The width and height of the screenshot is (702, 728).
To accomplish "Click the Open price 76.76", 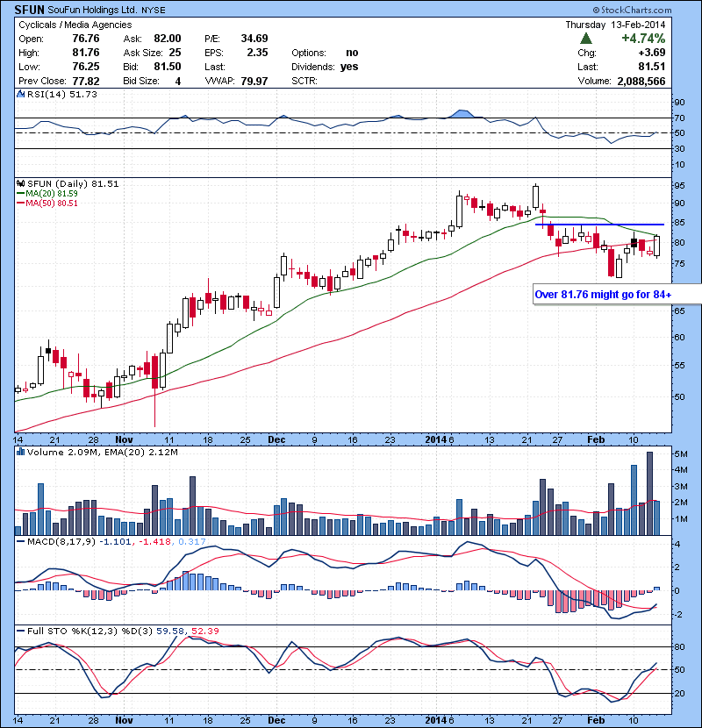I will pos(86,39).
